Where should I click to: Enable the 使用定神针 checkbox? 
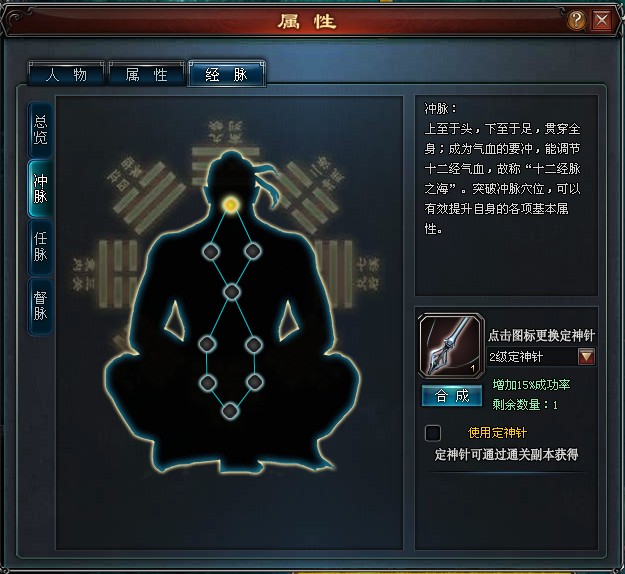433,433
